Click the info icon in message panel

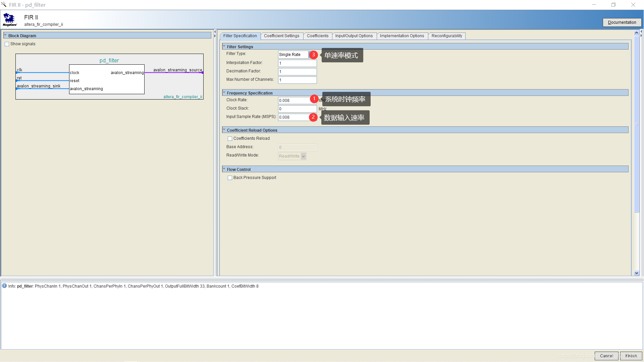[x=4, y=286]
